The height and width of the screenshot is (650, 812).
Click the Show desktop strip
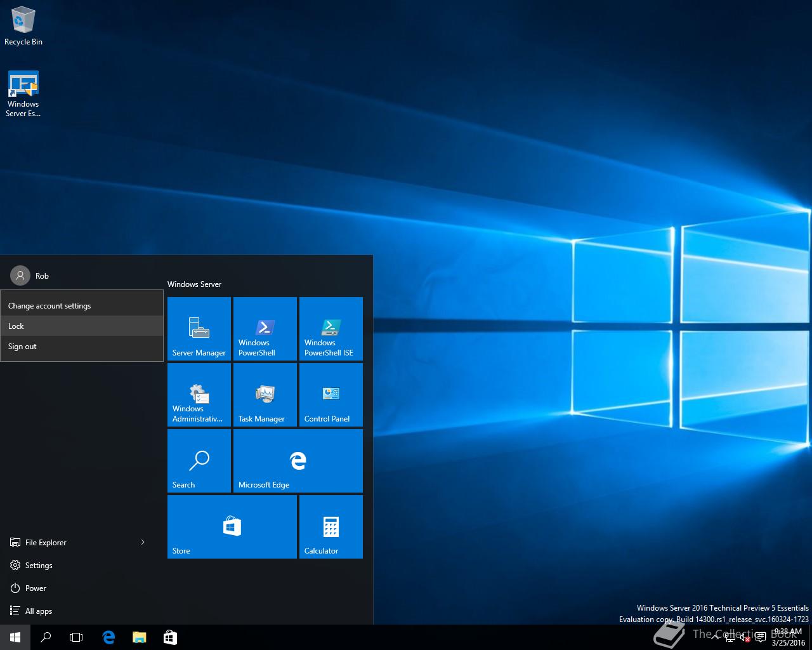pyautogui.click(x=810, y=637)
